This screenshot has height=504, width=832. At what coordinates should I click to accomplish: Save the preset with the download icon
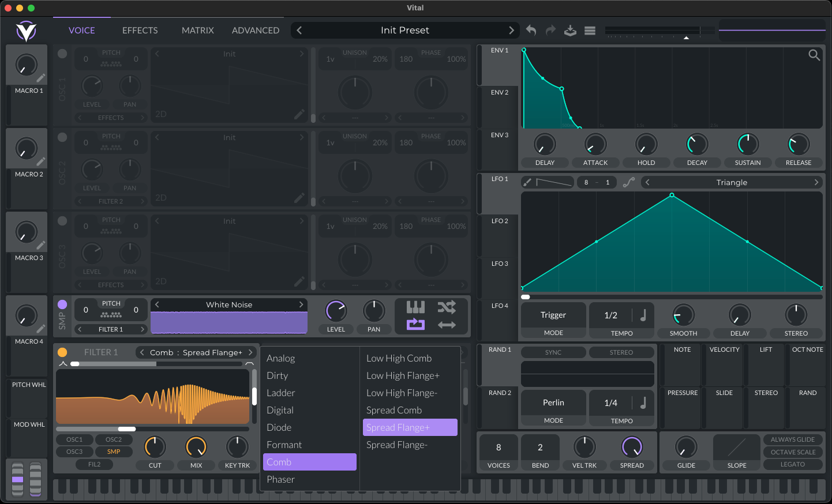570,30
